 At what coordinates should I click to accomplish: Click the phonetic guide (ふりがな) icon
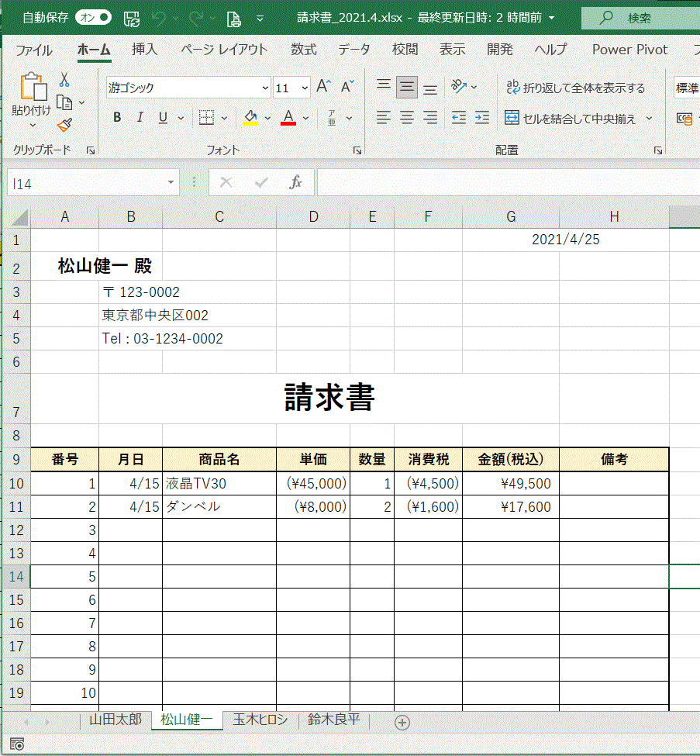click(332, 118)
